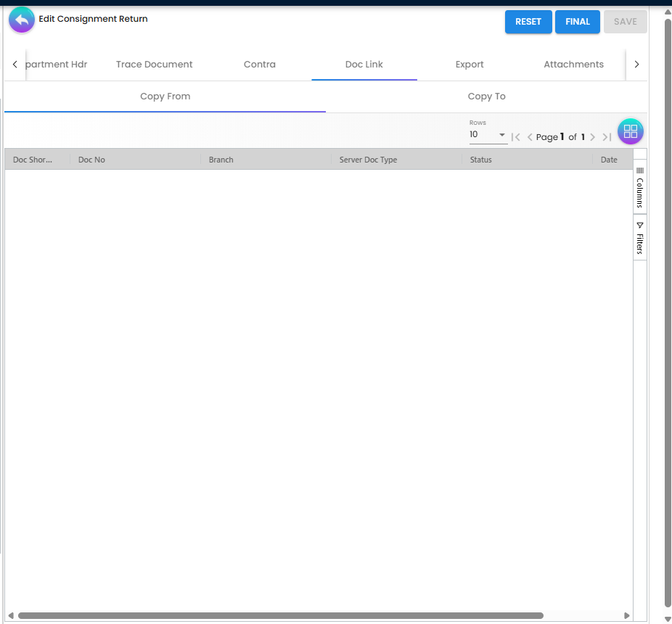Click the next page arrow icon
The height and width of the screenshot is (624, 672).
pyautogui.click(x=592, y=136)
